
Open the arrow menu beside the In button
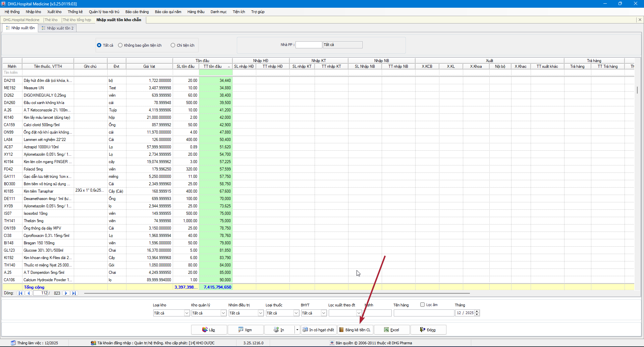[x=297, y=330]
